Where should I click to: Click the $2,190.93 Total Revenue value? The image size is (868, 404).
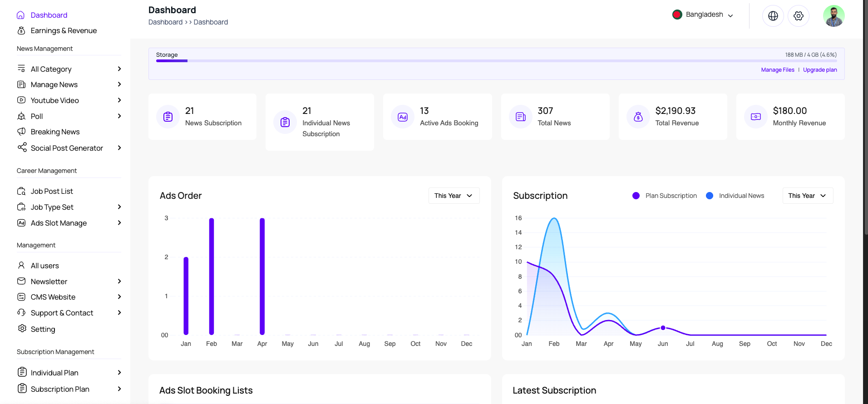coord(675,111)
